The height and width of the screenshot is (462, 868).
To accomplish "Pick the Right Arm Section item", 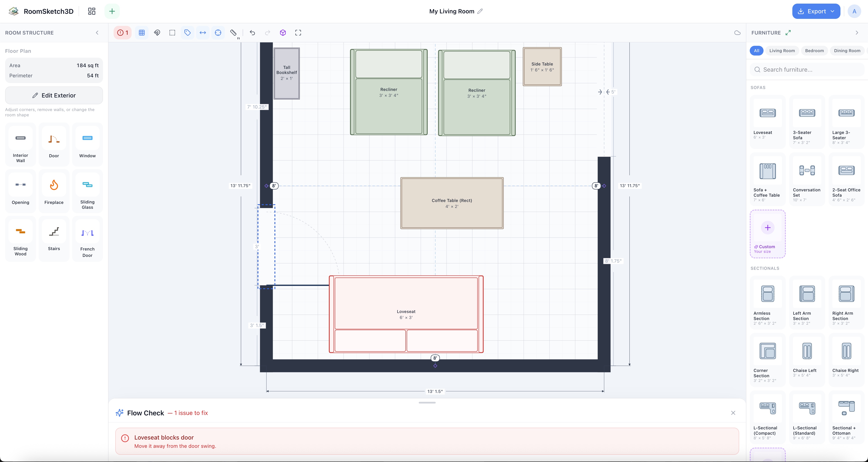I will [846, 303].
